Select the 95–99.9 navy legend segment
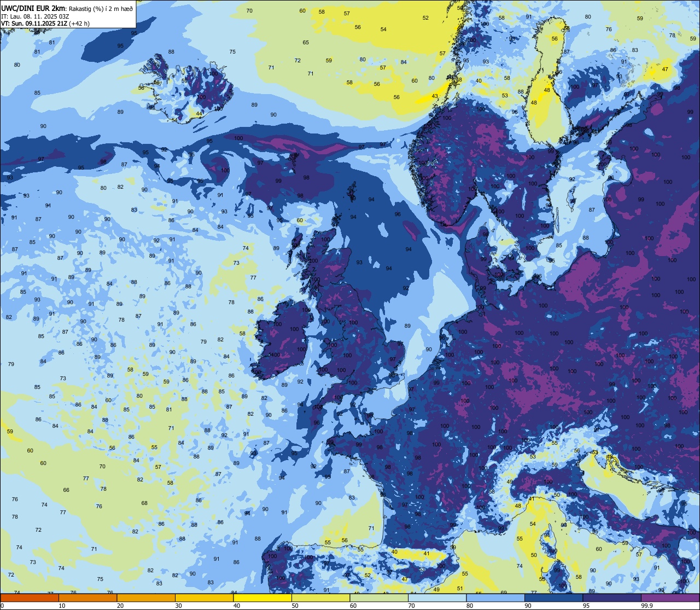The width and height of the screenshot is (700, 610). (x=612, y=597)
